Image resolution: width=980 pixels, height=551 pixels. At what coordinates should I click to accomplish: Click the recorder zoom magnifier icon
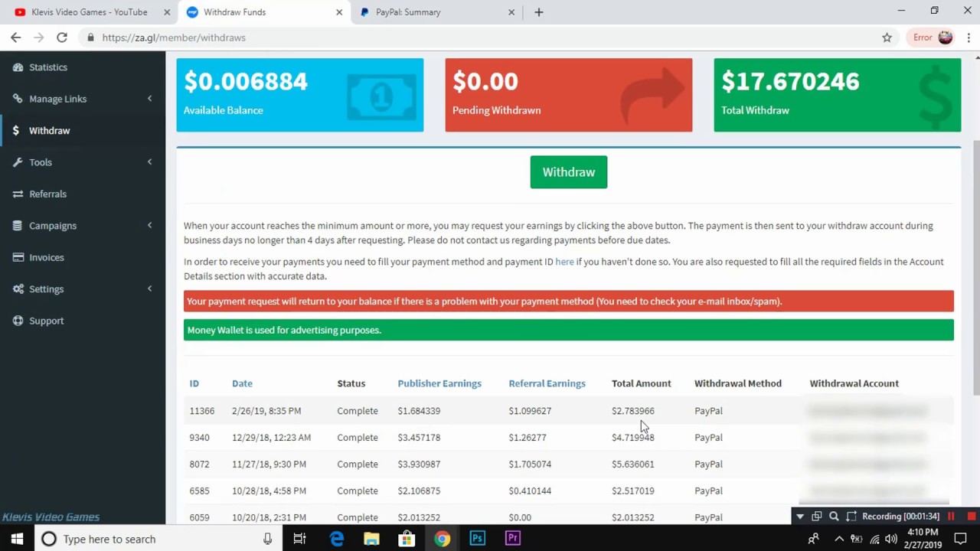[x=834, y=517]
